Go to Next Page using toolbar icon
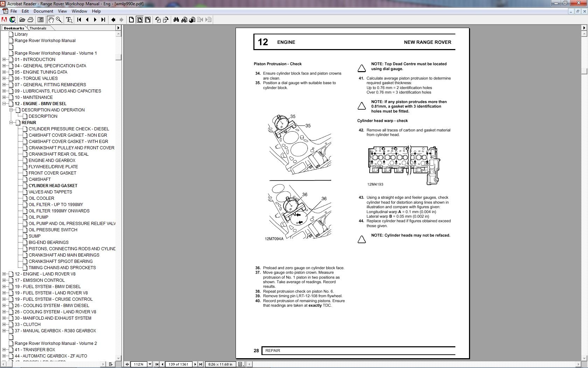Screen dimensions: 588x368 click(x=95, y=20)
